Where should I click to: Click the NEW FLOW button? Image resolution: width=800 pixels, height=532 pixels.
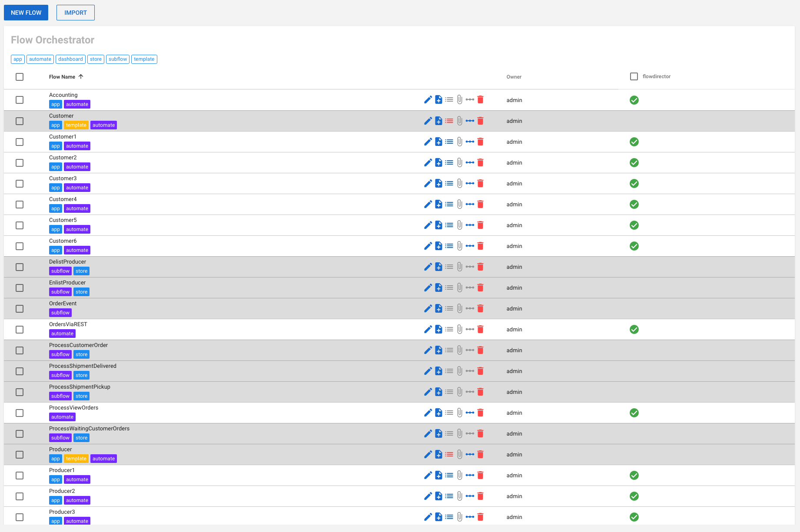26,13
